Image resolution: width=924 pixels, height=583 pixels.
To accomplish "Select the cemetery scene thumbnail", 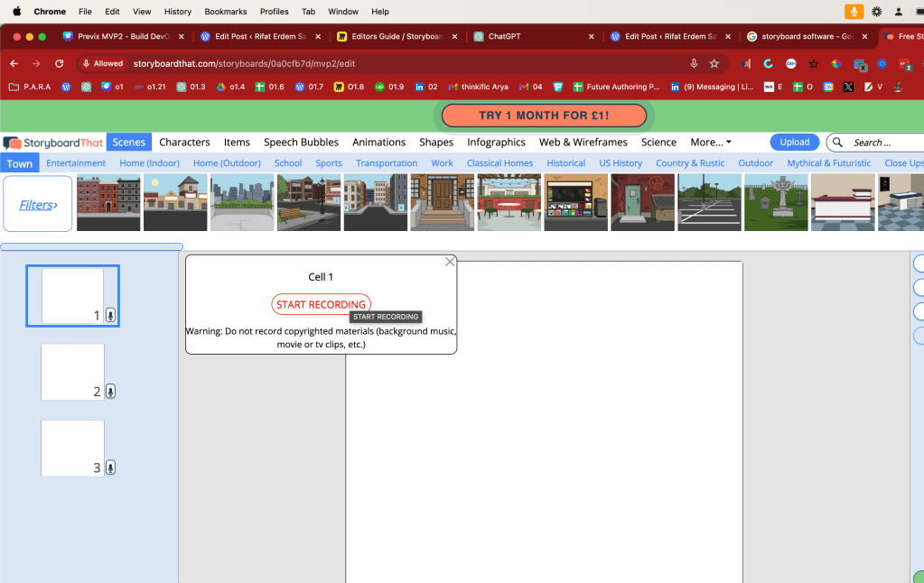I will pos(776,202).
